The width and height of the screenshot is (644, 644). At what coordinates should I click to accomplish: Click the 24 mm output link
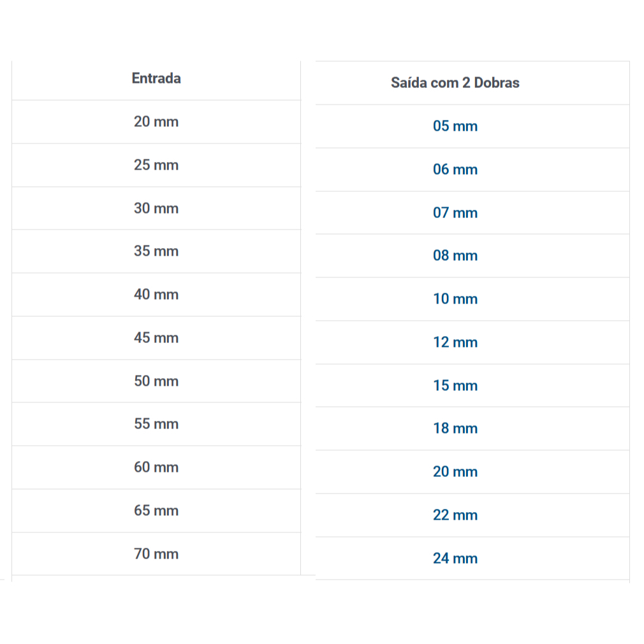(455, 559)
